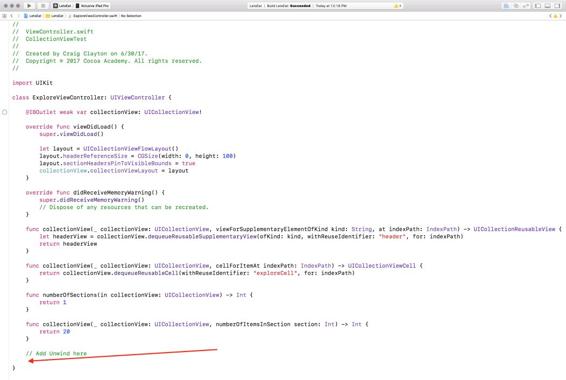
Task: Toggle the Utilities panel visibility
Action: pos(557,6)
